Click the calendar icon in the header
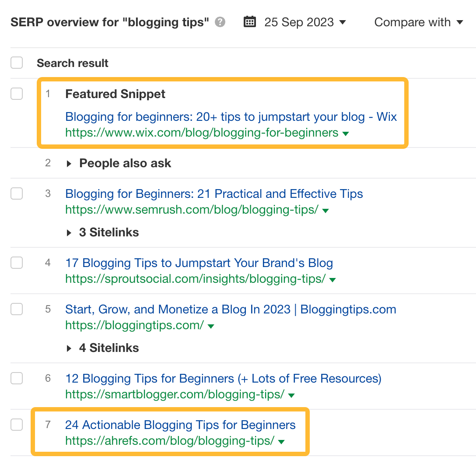The width and height of the screenshot is (476, 457). pyautogui.click(x=249, y=21)
